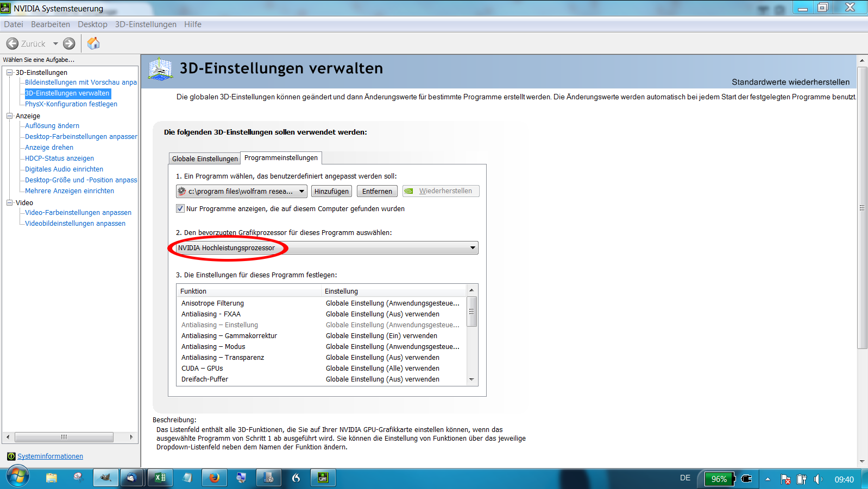This screenshot has width=868, height=489.
Task: Select the Antialiasing - FXAA row
Action: click(x=322, y=314)
